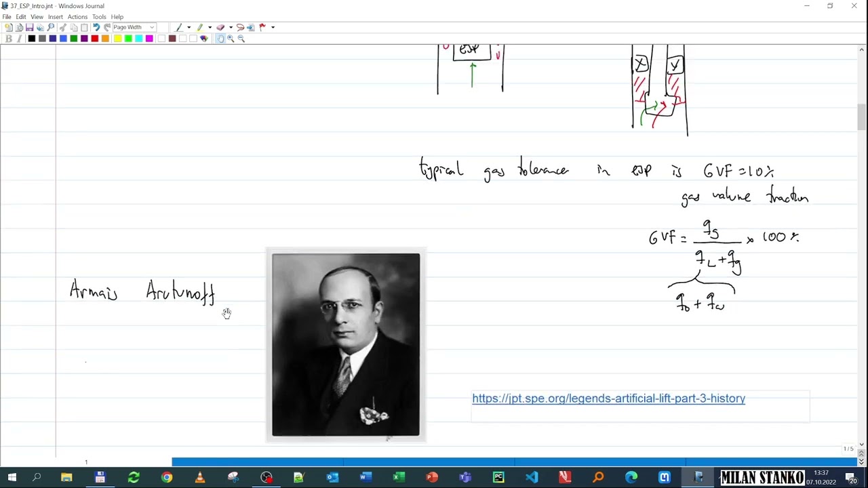Open the Find magnifier tool
868x488 pixels.
pos(51,27)
